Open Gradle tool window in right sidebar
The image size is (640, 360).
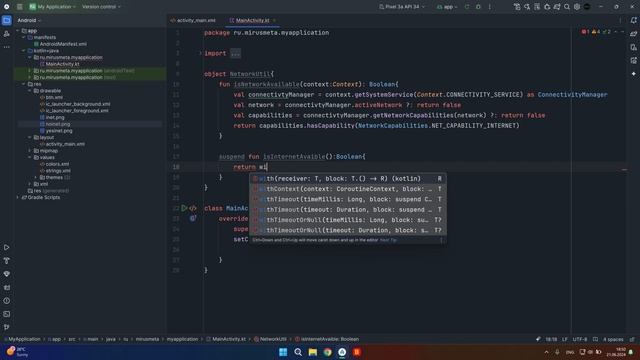pyautogui.click(x=633, y=34)
